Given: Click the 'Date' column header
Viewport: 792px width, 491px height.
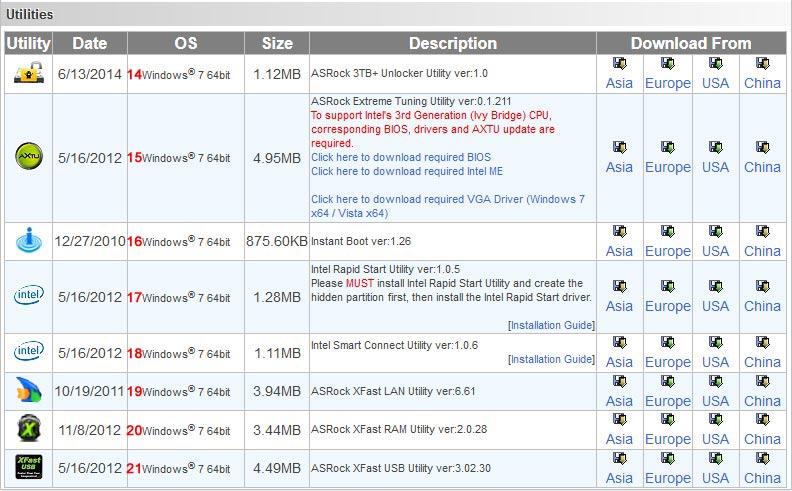Looking at the screenshot, I should (89, 43).
